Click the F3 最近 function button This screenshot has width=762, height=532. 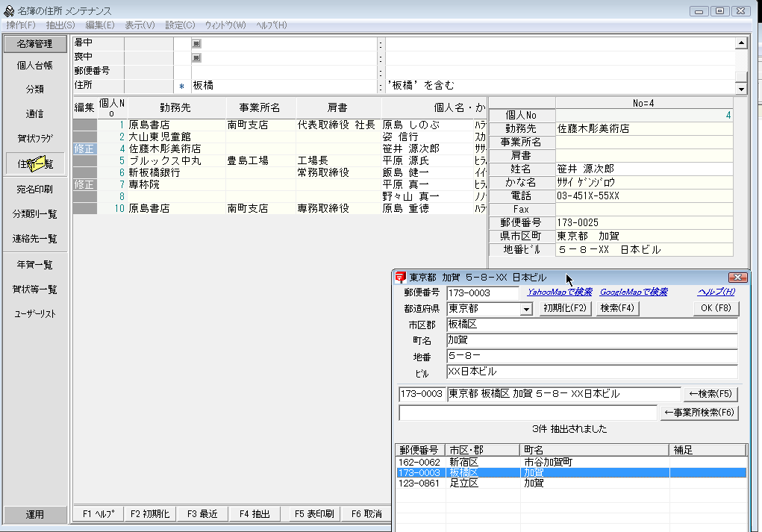point(202,514)
